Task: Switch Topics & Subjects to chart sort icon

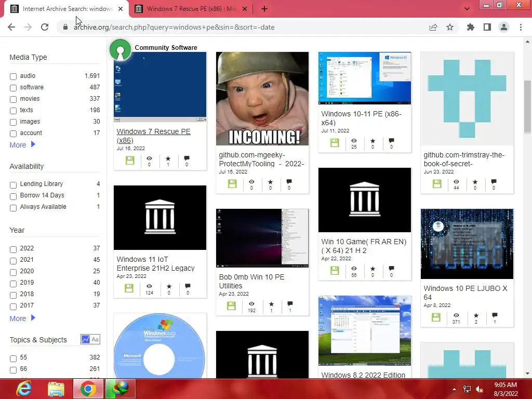Action: coord(86,339)
